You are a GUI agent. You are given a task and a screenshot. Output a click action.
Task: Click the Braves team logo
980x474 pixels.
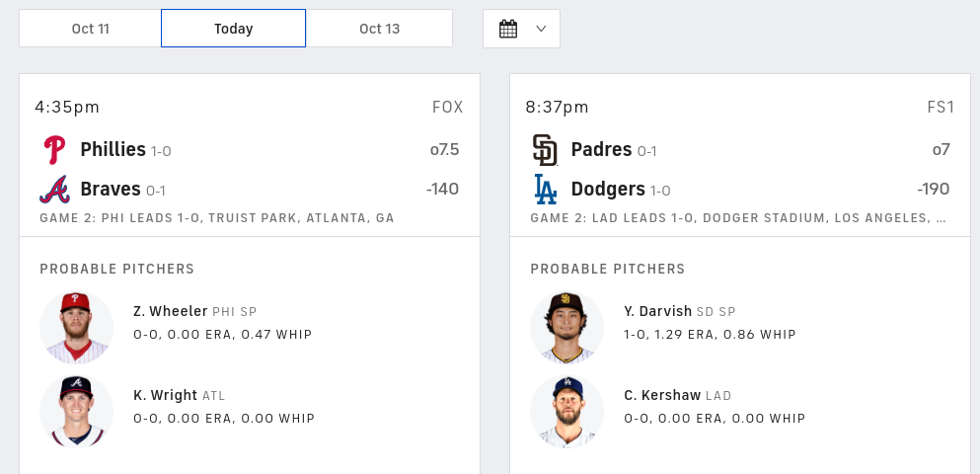coord(54,190)
